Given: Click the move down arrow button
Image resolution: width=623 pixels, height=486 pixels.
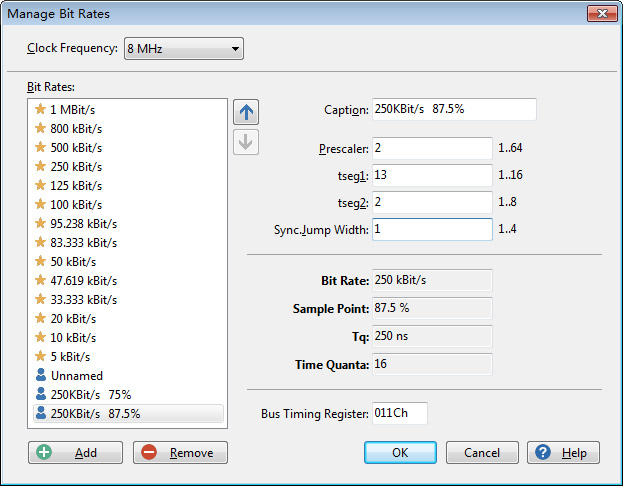Looking at the screenshot, I should tap(245, 142).
